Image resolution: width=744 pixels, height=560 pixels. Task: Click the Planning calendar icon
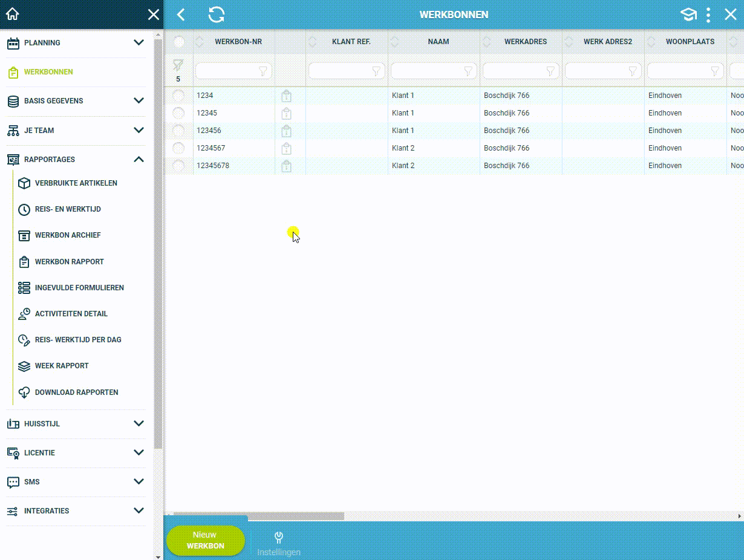point(13,43)
